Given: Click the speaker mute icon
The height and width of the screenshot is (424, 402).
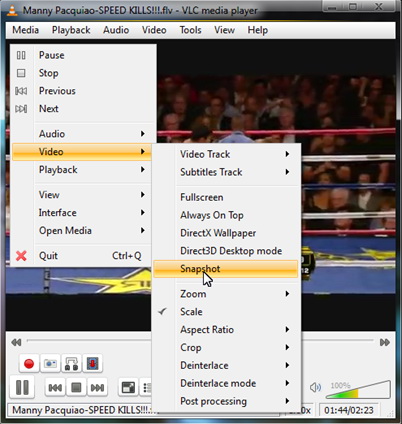Looking at the screenshot, I should [x=315, y=387].
